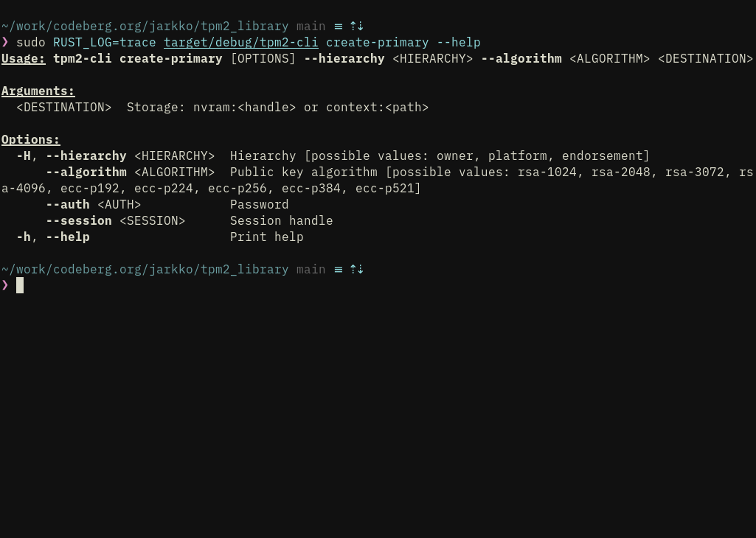Click the git status symbol in the bottom prompt
The image size is (756, 538).
point(339,270)
